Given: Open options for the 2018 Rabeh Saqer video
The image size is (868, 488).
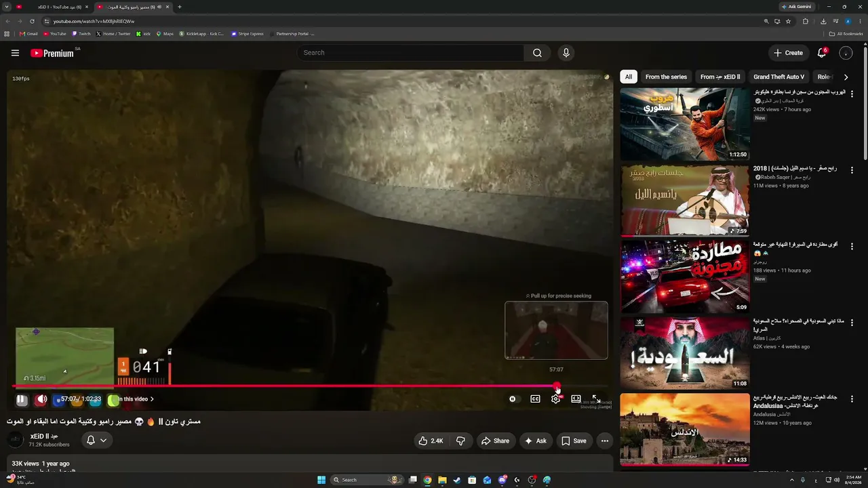Looking at the screenshot, I should click(x=852, y=169).
